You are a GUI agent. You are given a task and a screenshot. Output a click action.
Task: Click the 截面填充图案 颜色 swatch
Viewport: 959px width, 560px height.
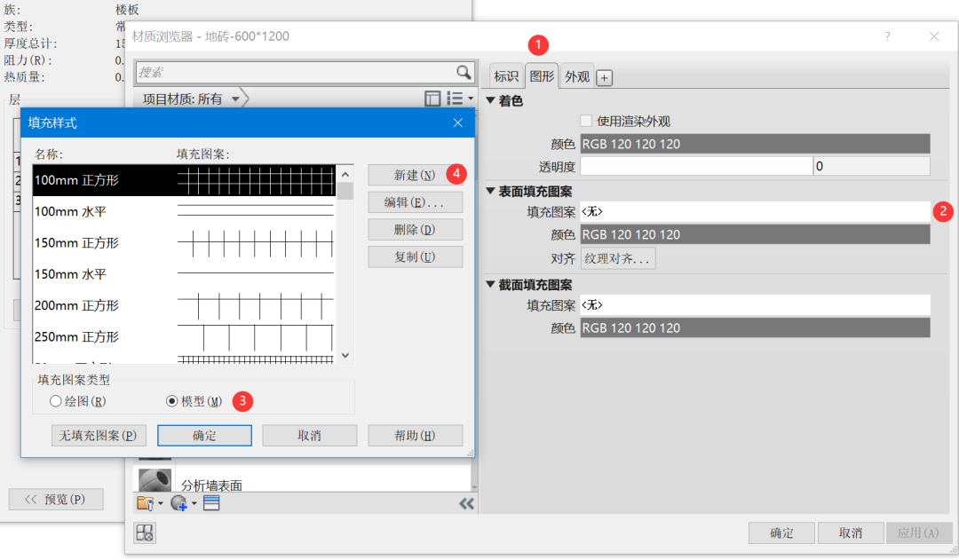tap(756, 328)
